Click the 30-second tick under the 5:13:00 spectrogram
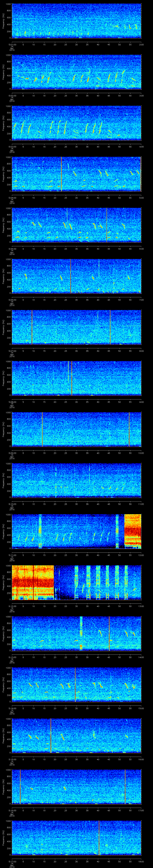Image resolution: width=153 pixels, height=868 pixels. [76, 657]
